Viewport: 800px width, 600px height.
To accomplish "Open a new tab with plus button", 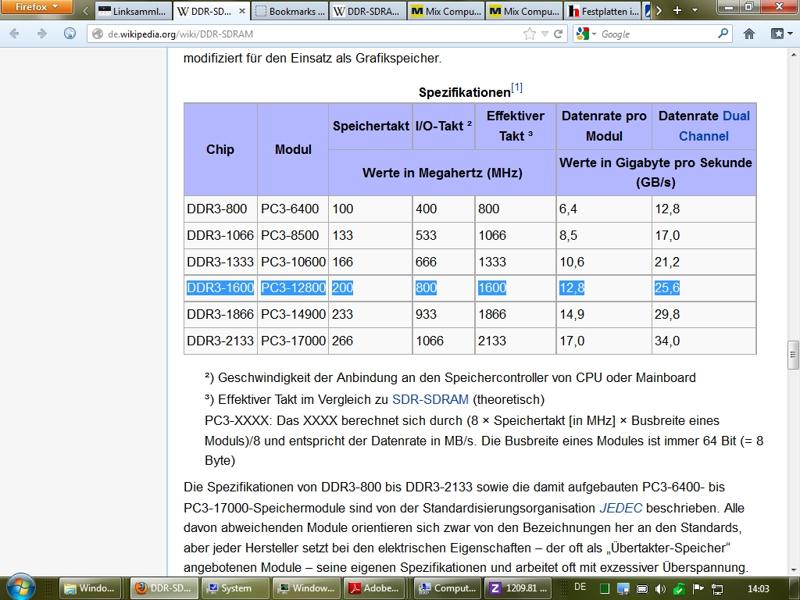I will coord(679,10).
